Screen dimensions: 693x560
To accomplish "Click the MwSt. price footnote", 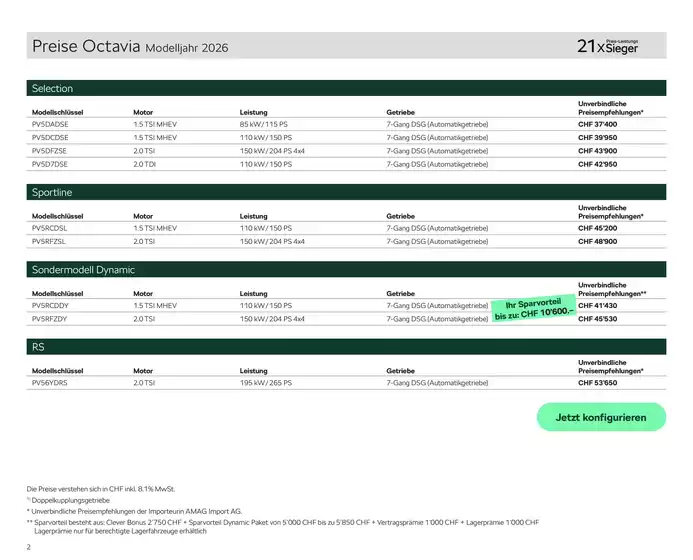I will coord(101,489).
